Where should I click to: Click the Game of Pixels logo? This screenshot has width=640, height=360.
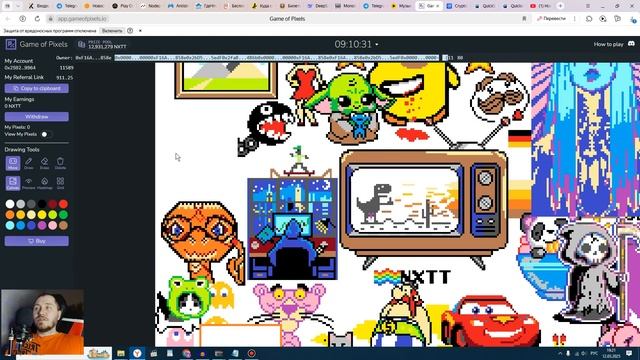11,44
